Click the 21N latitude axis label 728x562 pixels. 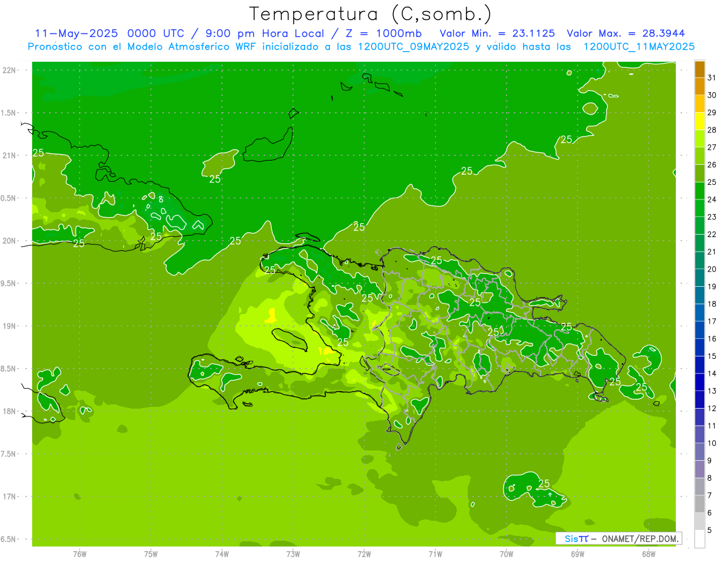click(10, 156)
